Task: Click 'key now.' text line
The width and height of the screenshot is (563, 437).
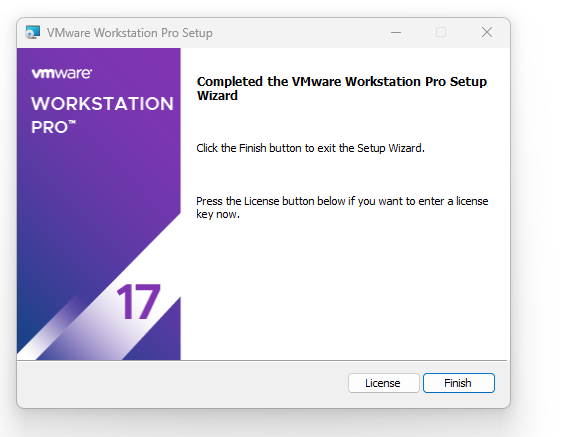Action: pos(218,215)
